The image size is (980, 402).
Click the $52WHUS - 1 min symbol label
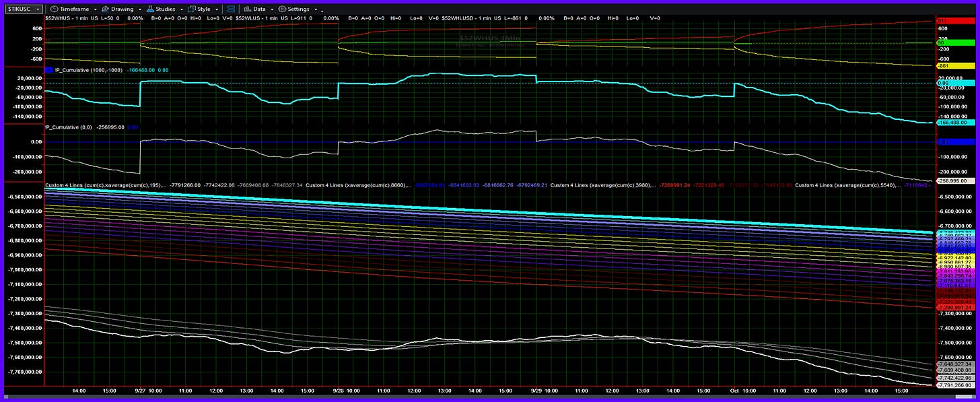(x=67, y=18)
